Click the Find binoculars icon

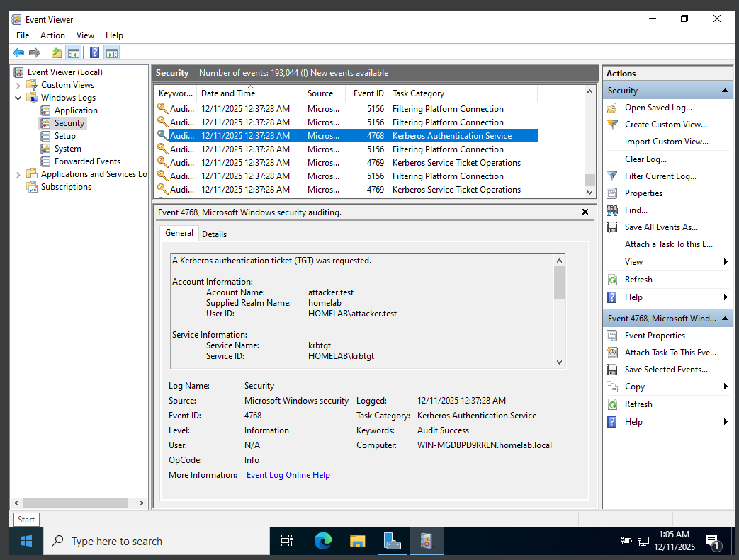coord(612,210)
